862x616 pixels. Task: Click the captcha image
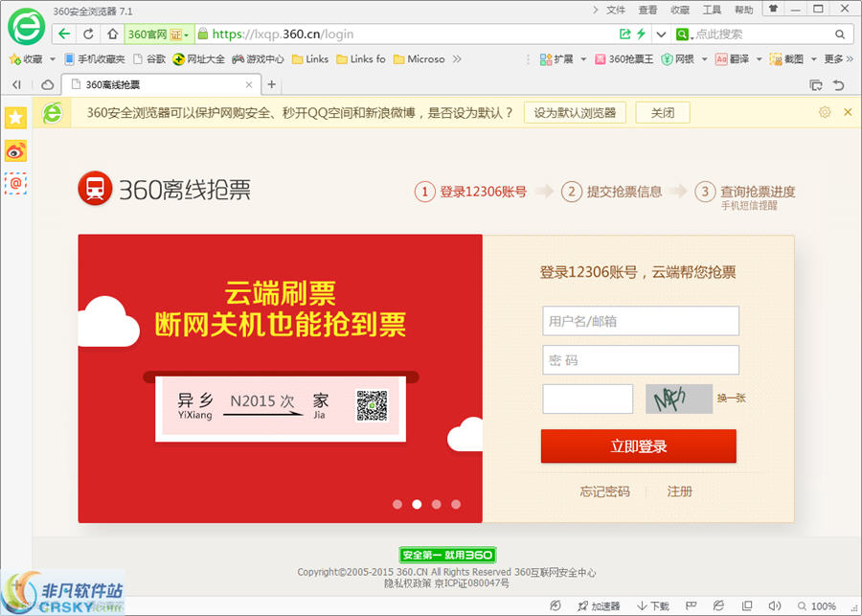[x=679, y=399]
